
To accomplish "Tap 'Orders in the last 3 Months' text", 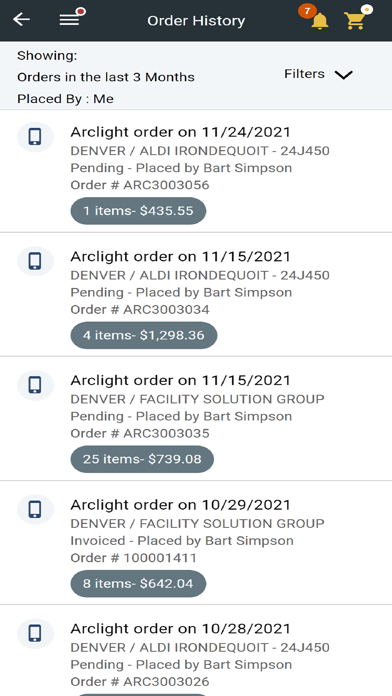I will coord(106,77).
